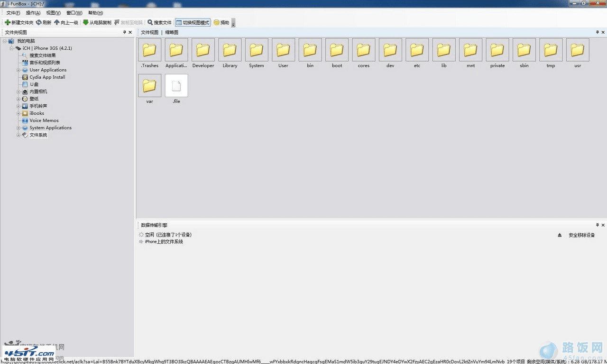Click 从电脑复制 (copy from PC) toolbar button
The width and height of the screenshot is (607, 364).
coord(97,22)
